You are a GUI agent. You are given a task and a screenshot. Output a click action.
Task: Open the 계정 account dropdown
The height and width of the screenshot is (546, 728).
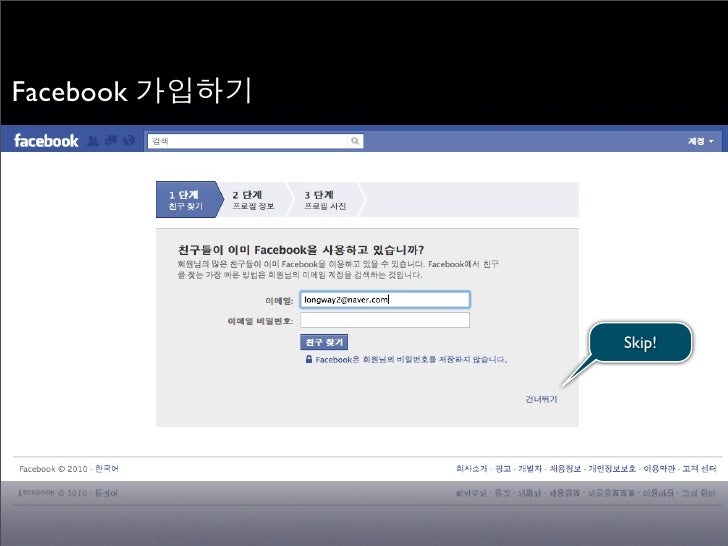point(701,141)
